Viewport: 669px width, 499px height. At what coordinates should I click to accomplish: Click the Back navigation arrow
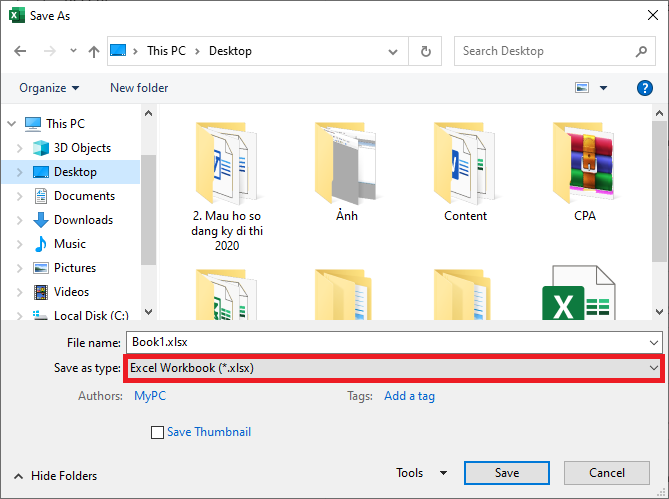20,51
